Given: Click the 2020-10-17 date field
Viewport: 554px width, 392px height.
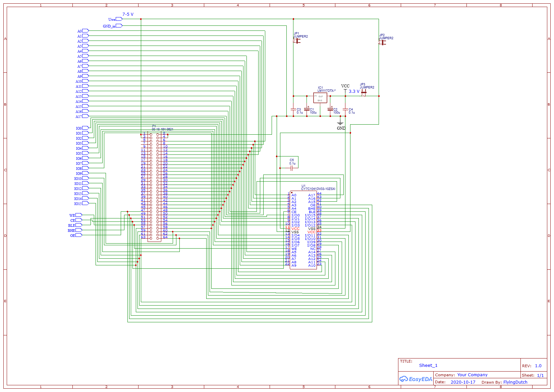Looking at the screenshot, I should click(463, 382).
